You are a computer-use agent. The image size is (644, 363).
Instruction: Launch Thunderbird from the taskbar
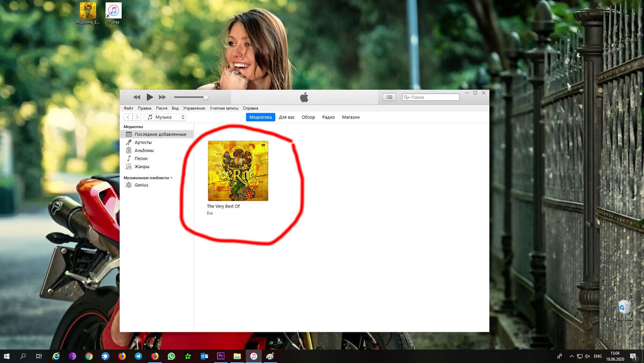point(105,356)
